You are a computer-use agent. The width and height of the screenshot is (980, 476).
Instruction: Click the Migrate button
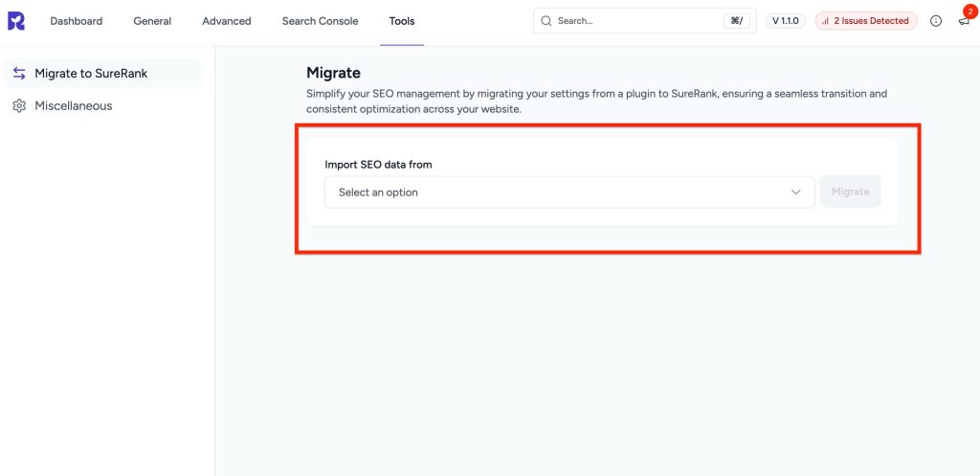851,192
